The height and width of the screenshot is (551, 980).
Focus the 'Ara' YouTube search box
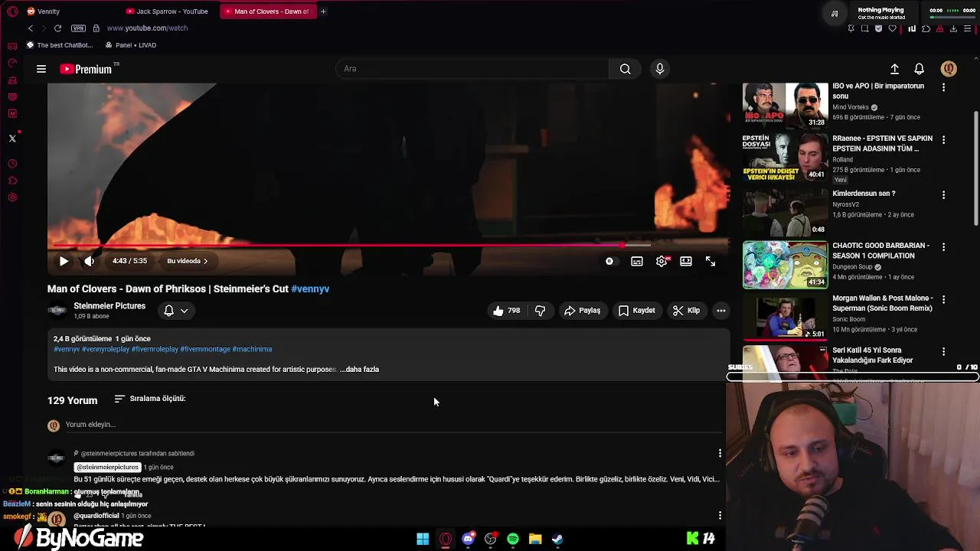472,69
